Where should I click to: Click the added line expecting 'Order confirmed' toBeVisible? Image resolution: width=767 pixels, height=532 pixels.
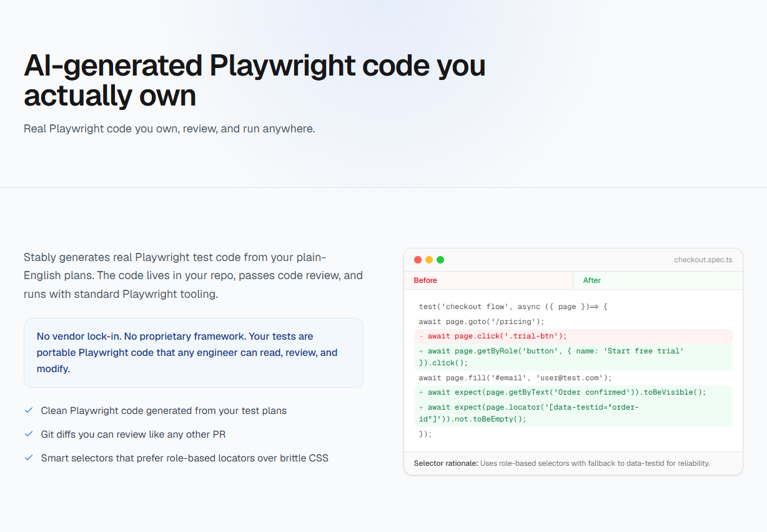(x=573, y=392)
